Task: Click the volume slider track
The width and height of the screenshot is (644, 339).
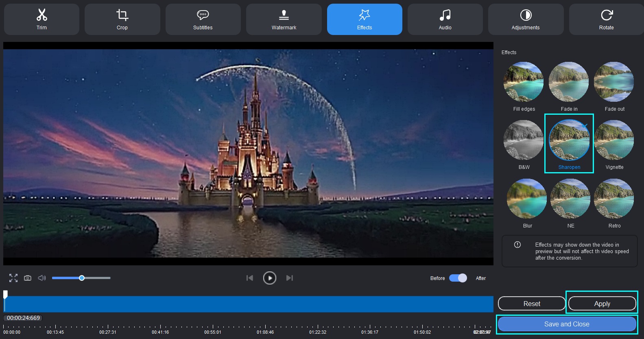Action: click(81, 278)
